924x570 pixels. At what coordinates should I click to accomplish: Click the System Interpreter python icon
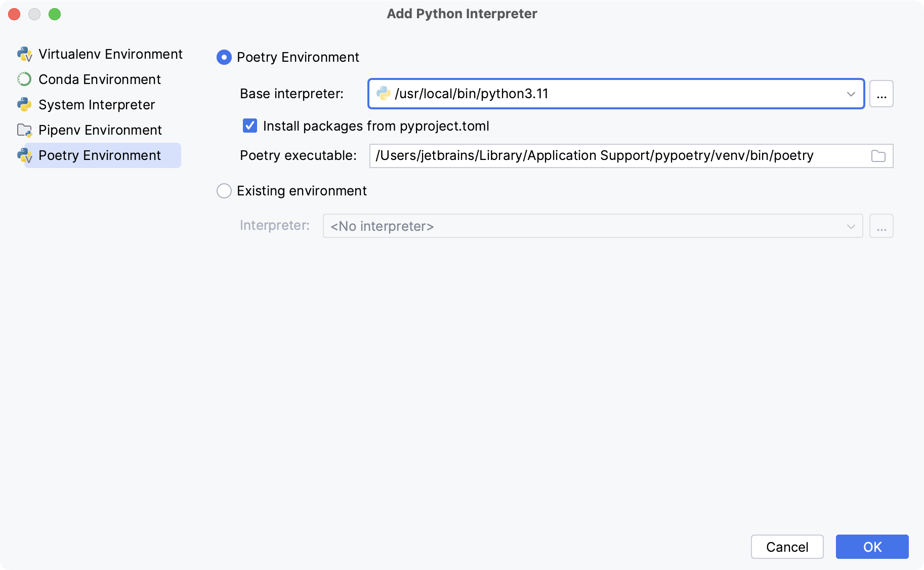[x=24, y=105]
